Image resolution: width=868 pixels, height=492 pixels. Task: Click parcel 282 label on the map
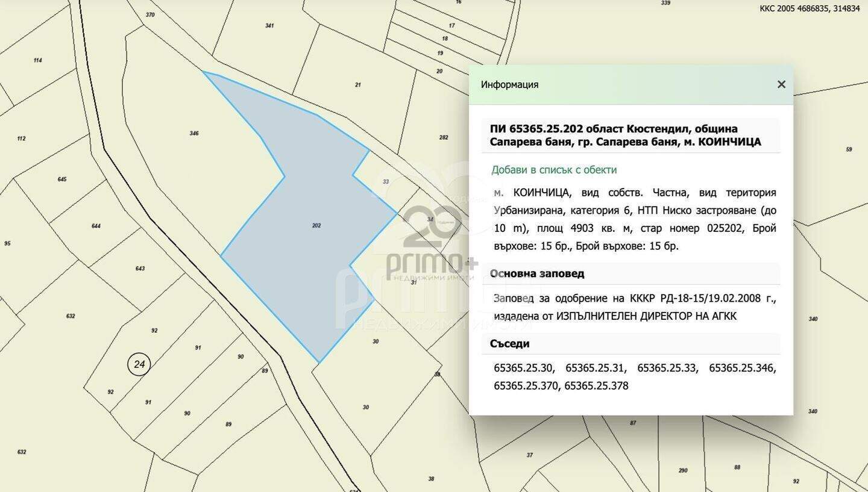pos(444,137)
